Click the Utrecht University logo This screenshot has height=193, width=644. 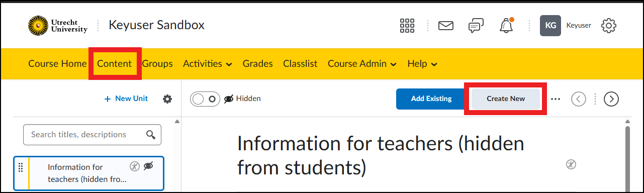point(58,26)
